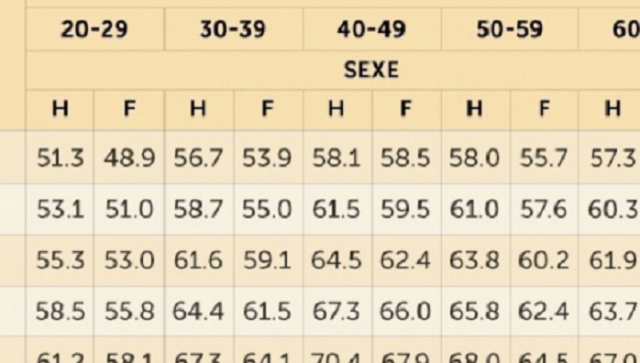Screen dimensions: 640x363
Task: Click the cell containing 64.4
Action: pos(199,311)
